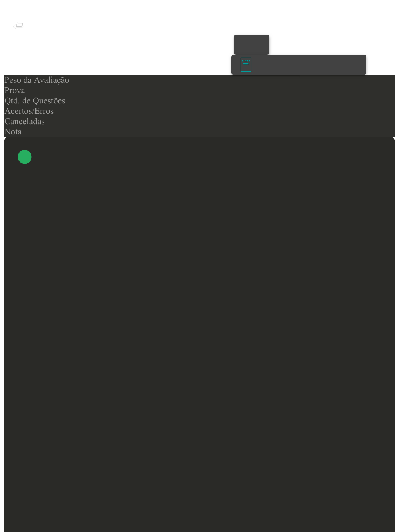This screenshot has width=399, height=532.
Task: Click the empty header row space right of Nota
Action: [x=208, y=132]
